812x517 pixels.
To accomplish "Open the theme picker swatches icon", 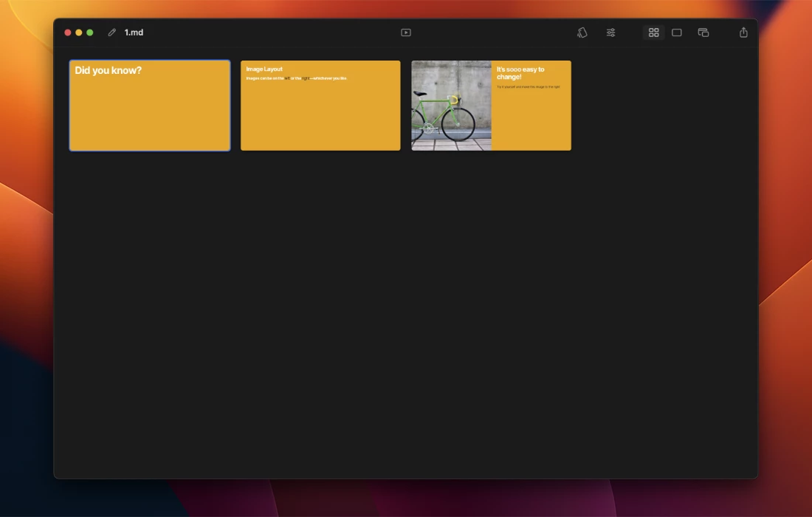I will (582, 32).
